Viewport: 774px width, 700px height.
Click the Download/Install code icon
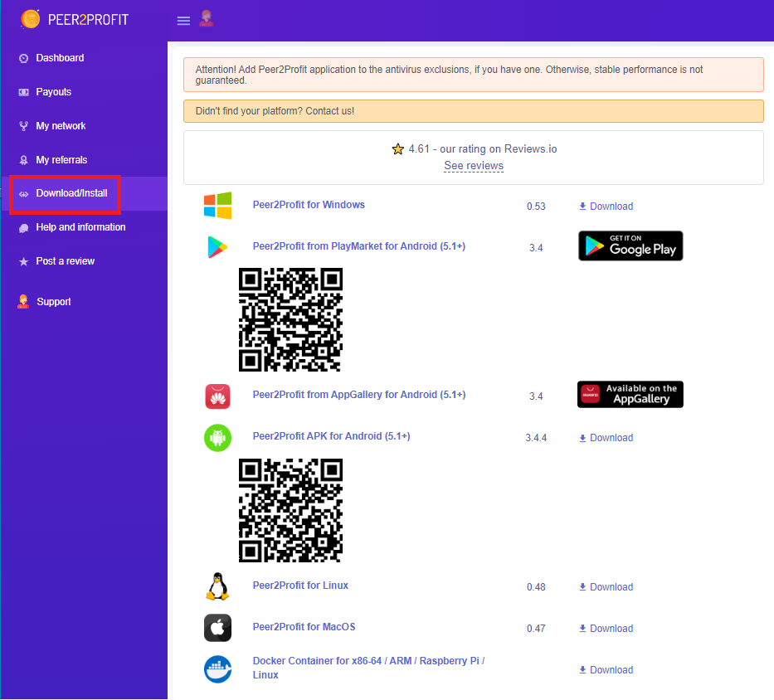(24, 194)
